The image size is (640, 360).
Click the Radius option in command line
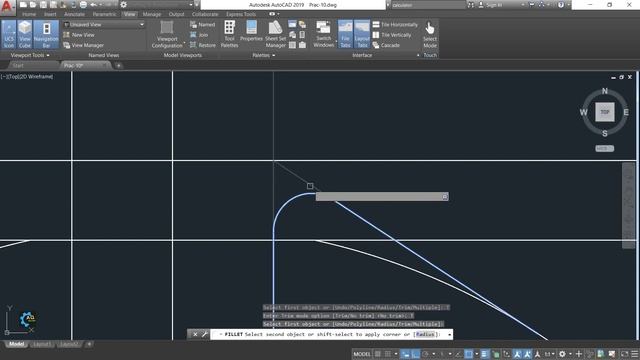pos(425,334)
